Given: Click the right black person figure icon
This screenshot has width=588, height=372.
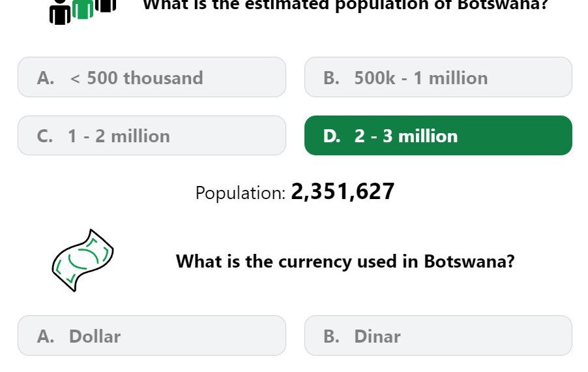Looking at the screenshot, I should tap(106, 5).
